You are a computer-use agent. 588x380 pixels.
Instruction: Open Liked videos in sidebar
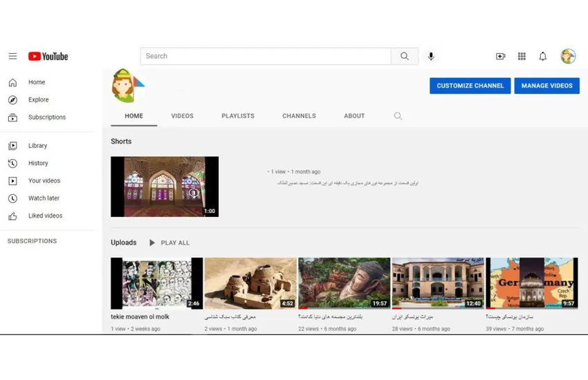point(45,216)
